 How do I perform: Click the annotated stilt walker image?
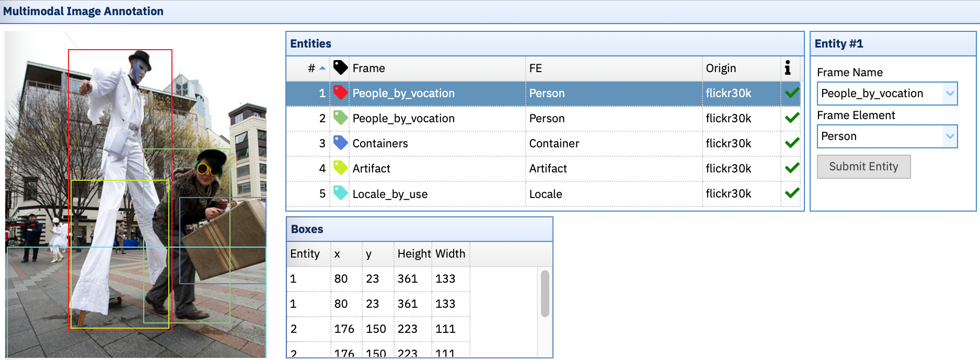(x=136, y=194)
